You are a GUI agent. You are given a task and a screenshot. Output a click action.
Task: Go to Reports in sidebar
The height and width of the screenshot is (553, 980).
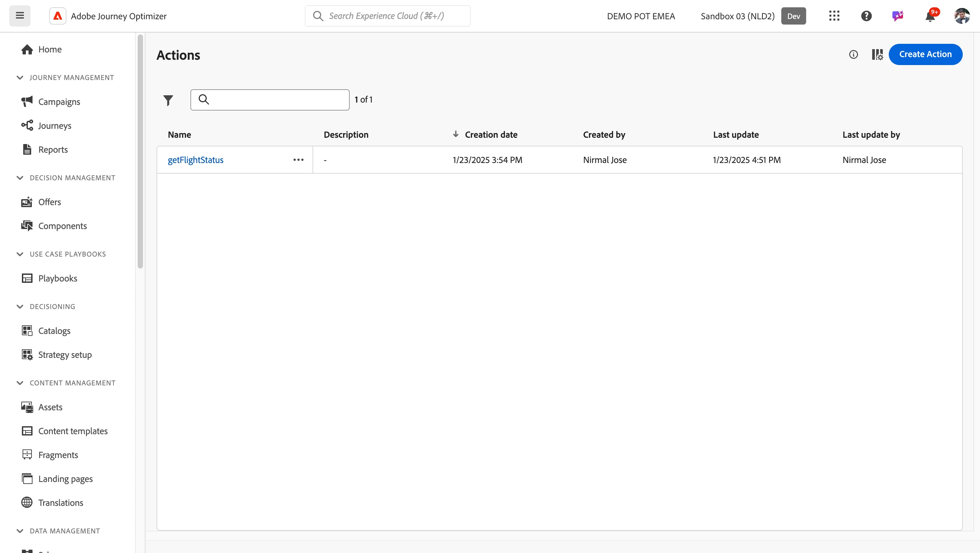pos(53,150)
